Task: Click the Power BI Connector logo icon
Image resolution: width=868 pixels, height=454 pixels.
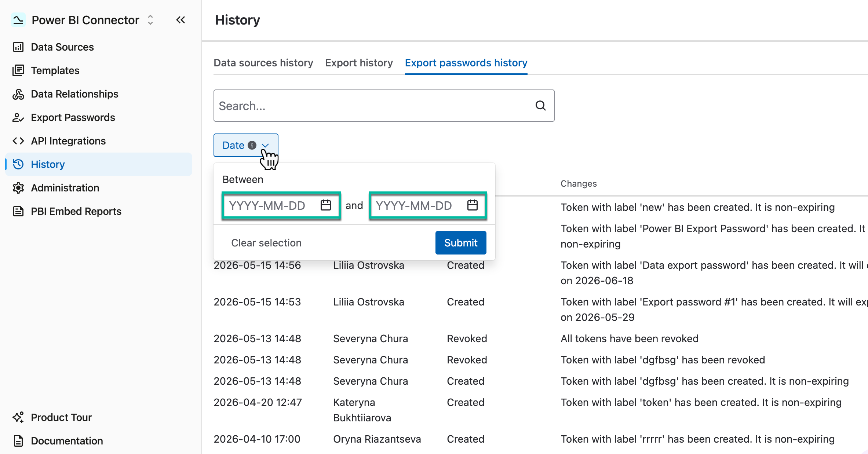Action: click(18, 20)
